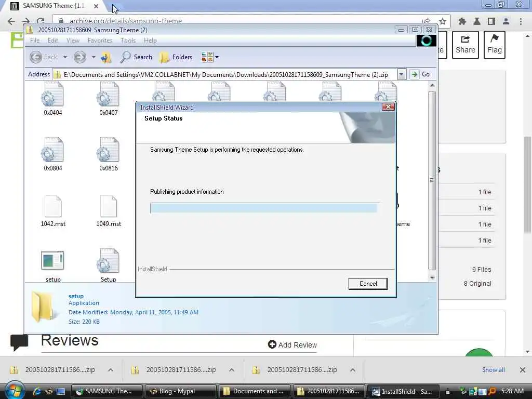
Task: Click the Share button on archive page
Action: tap(465, 45)
